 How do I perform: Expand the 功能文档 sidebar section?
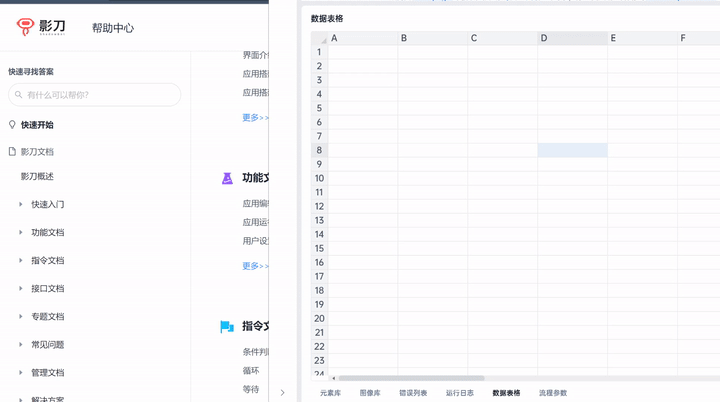click(21, 232)
